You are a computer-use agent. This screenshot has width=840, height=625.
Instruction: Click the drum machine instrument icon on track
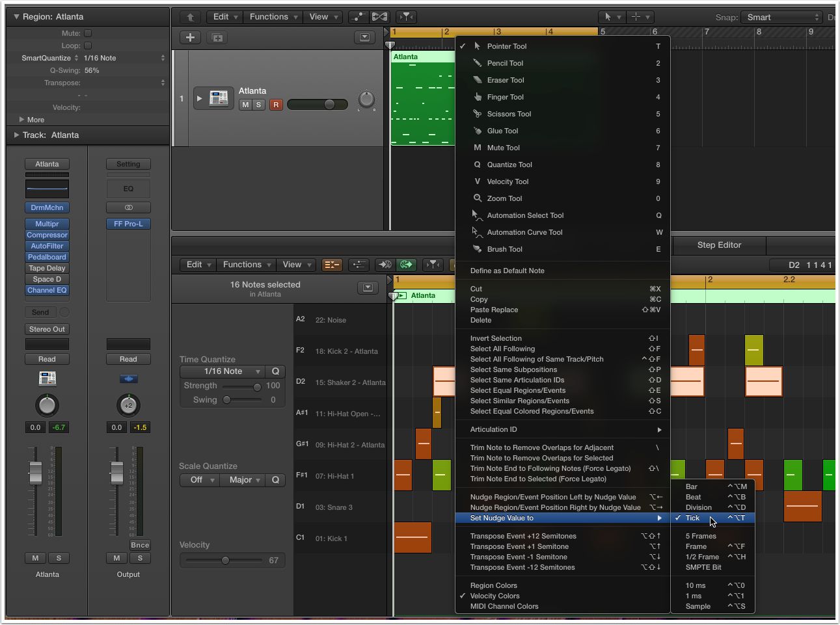[219, 98]
